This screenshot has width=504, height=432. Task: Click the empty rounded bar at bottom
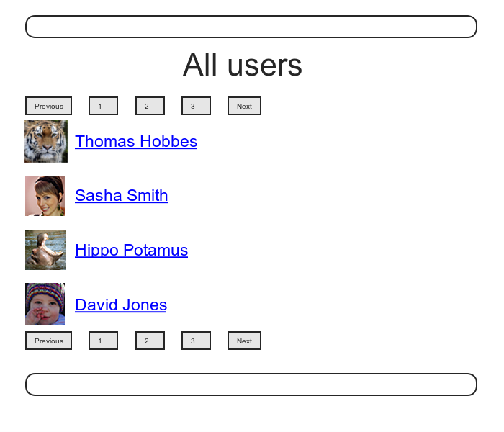[x=251, y=384]
